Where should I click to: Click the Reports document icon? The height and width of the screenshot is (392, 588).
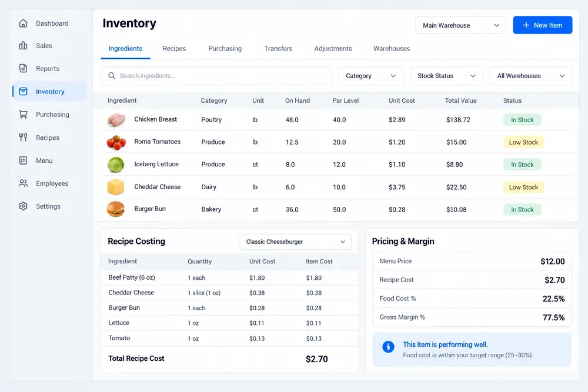click(x=24, y=68)
